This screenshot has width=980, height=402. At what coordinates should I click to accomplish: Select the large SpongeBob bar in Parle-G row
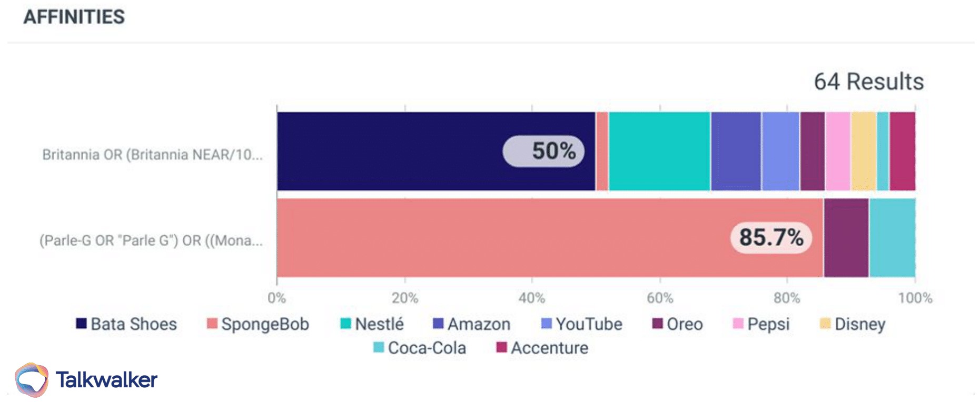pyautogui.click(x=500, y=238)
